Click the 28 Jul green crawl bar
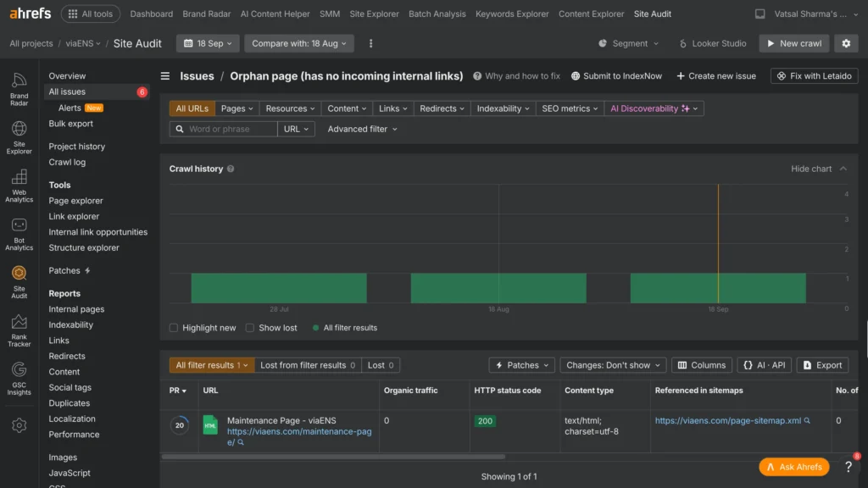 click(279, 288)
